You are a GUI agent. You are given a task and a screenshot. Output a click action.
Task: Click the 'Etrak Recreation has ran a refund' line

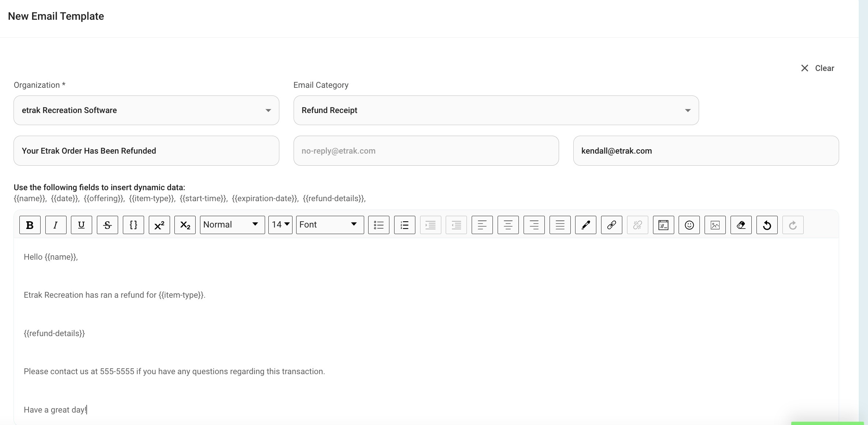click(x=114, y=295)
